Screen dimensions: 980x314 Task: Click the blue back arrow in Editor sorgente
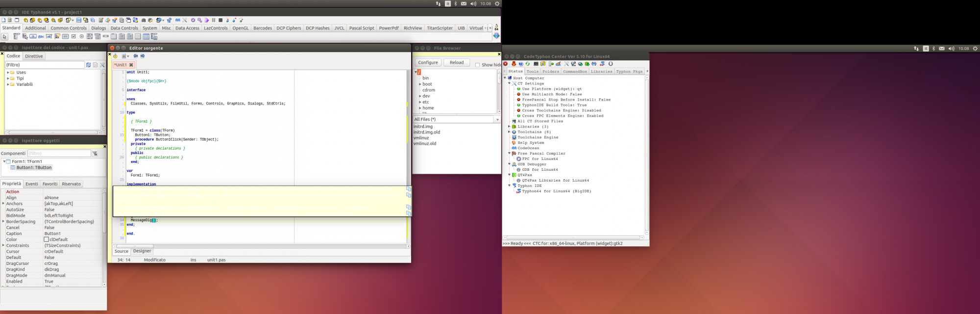(x=136, y=56)
